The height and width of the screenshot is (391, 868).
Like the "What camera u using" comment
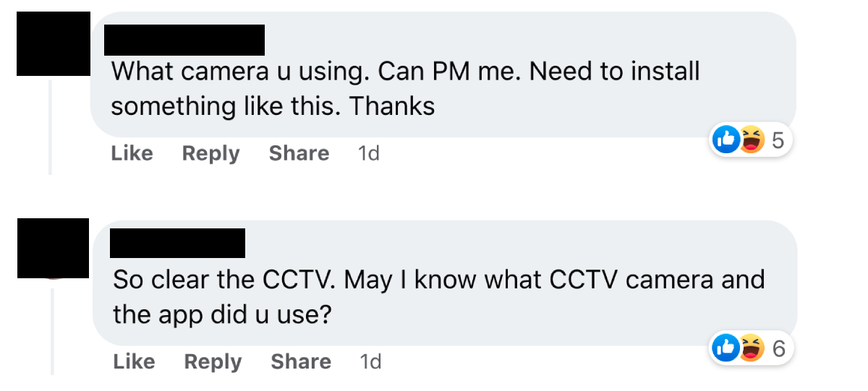132,153
